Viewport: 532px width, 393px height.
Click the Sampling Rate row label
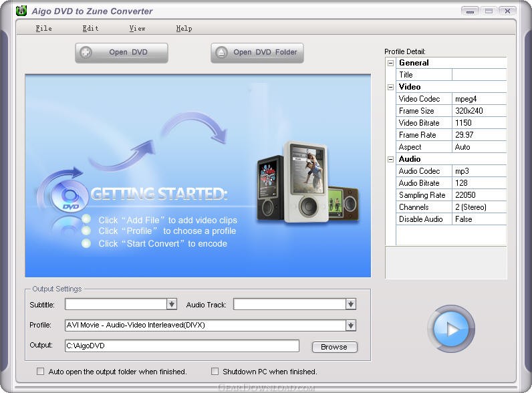pos(422,195)
